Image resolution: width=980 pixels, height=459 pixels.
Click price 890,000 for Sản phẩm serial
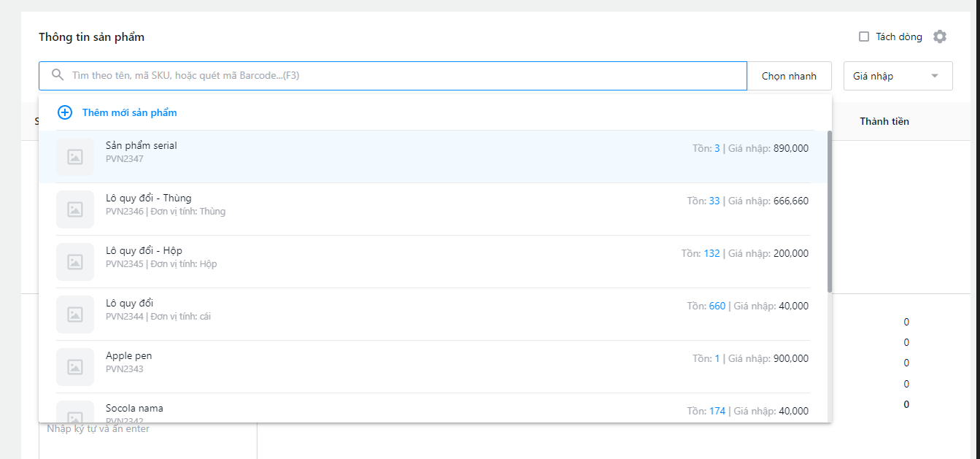tap(791, 148)
